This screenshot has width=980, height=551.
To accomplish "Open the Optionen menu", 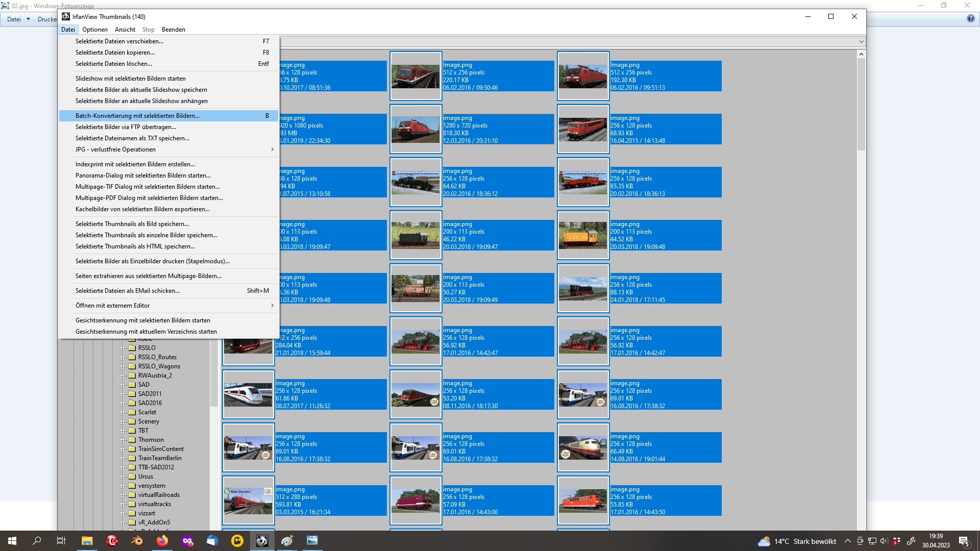I will point(95,30).
